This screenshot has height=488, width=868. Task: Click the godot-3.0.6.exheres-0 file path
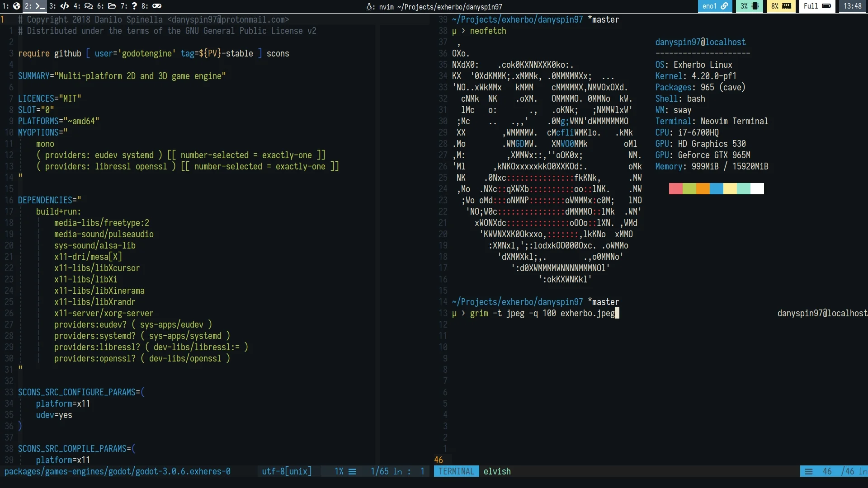tap(118, 471)
